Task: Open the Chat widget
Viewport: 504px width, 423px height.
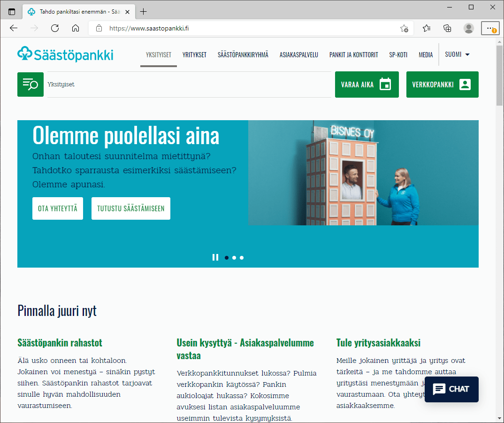Action: click(x=451, y=389)
